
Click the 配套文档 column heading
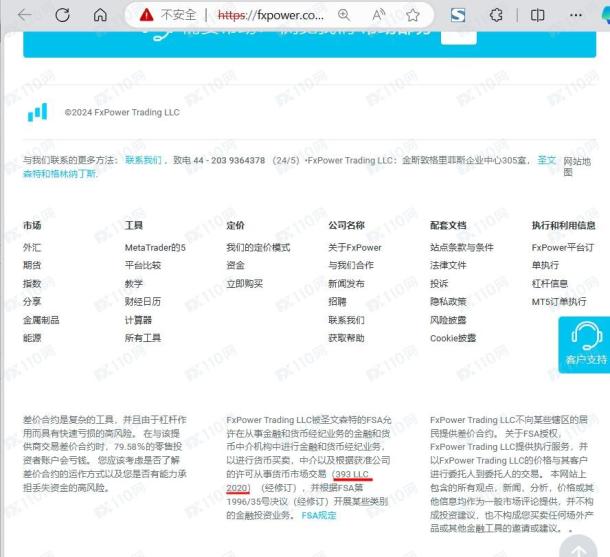(448, 225)
